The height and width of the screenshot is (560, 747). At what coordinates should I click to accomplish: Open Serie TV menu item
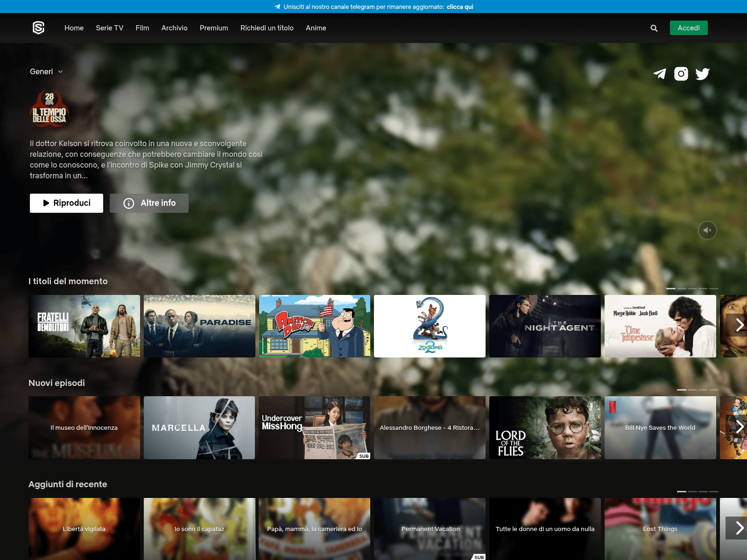tap(110, 28)
